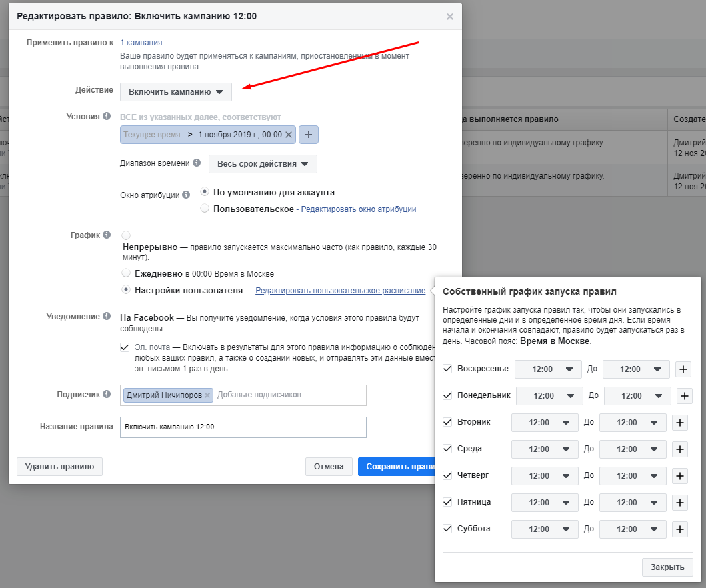Click info icon next to Уведомление
706x588 pixels.
pos(106,317)
